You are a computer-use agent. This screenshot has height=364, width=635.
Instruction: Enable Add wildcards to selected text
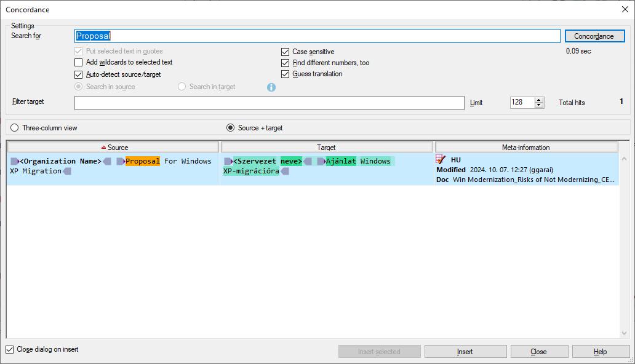(78, 62)
